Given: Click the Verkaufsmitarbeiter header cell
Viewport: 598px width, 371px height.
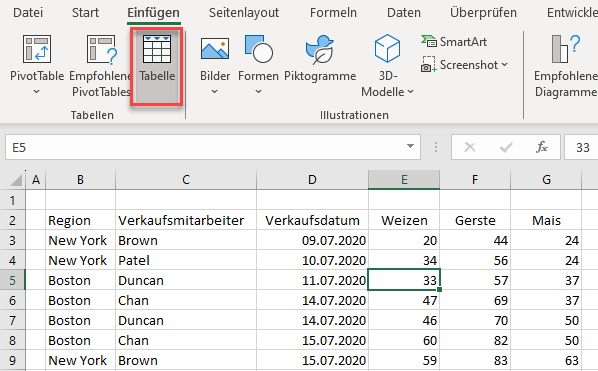Looking at the screenshot, I should click(x=186, y=220).
